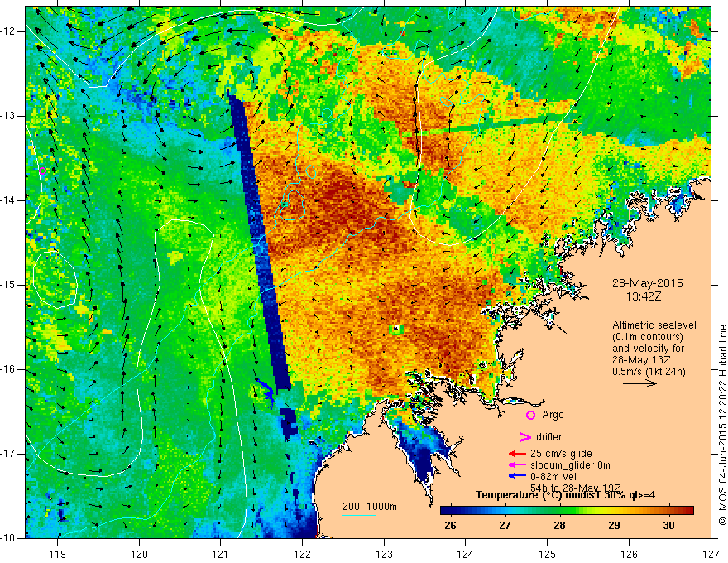Click the longitude axis label 124
Viewport: 728px width, 563px height.
pos(466,554)
